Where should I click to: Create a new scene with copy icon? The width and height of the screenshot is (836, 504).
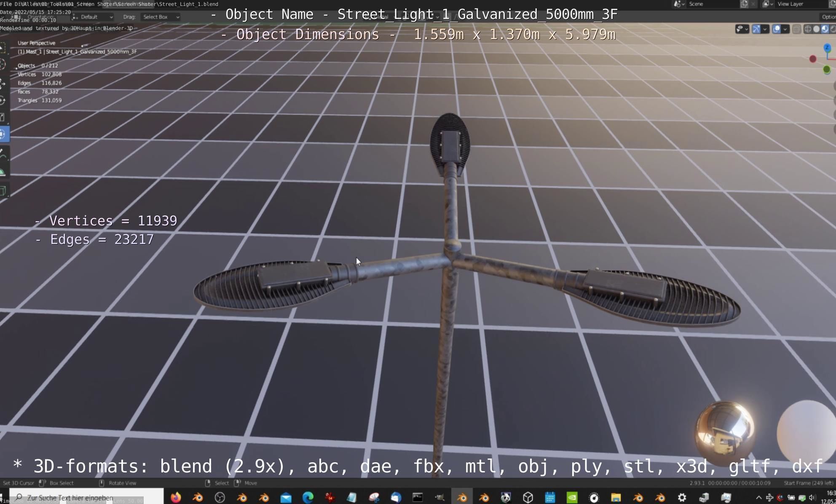[744, 4]
